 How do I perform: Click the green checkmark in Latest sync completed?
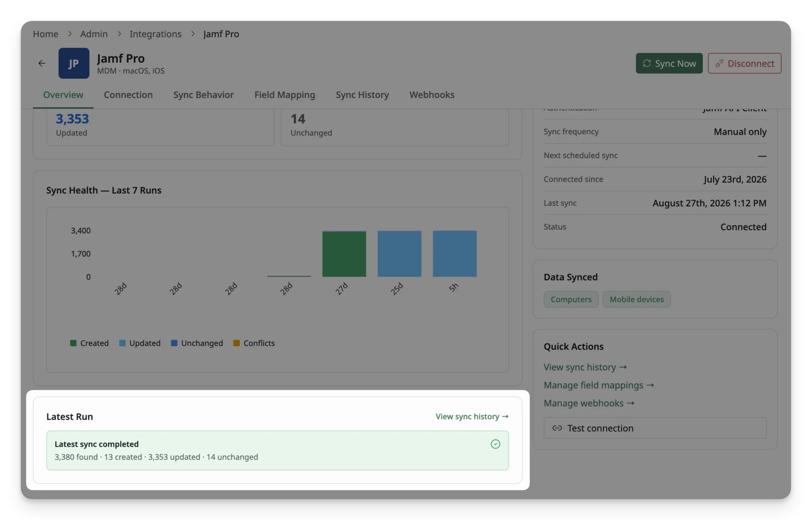(495, 444)
